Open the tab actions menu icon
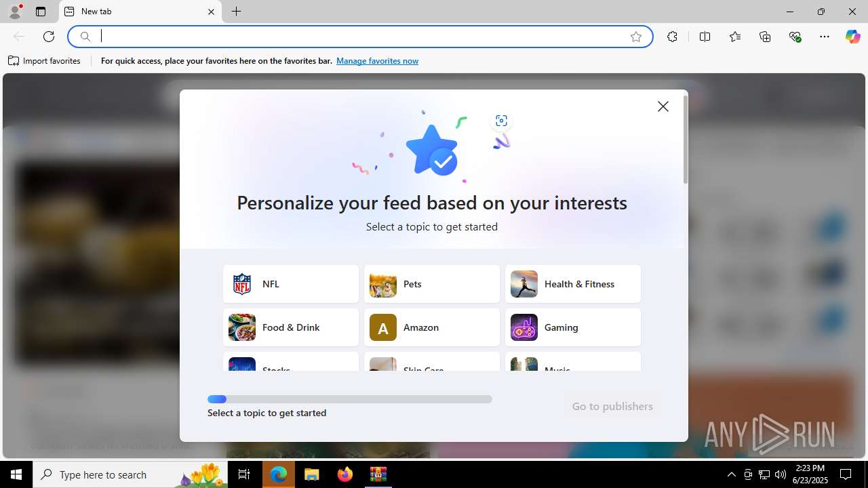 41,12
